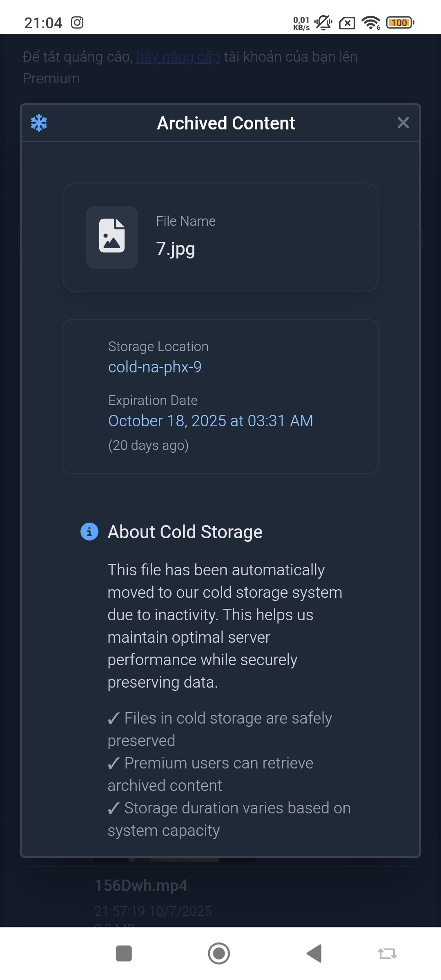Tap the status bar clock showing 21:04
The height and width of the screenshot is (980, 441).
tap(43, 23)
